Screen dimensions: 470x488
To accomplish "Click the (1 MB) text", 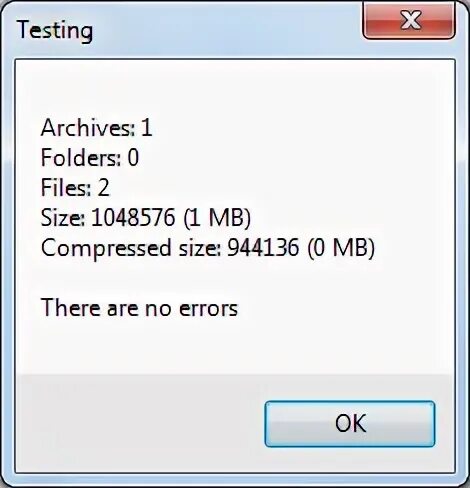I will pos(217,217).
